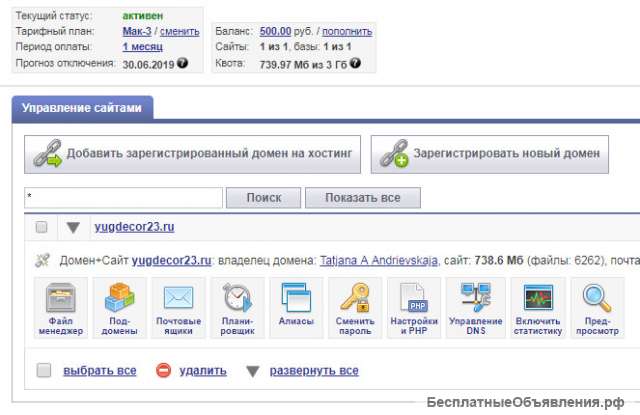The height and width of the screenshot is (415, 640).
Task: Open Включить статистику monitor icon
Action: point(538,308)
